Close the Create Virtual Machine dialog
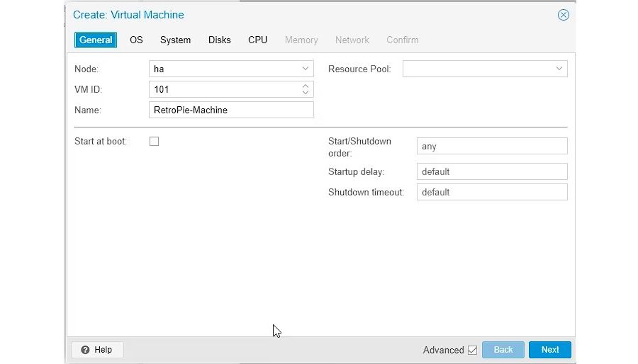This screenshot has width=638, height=364. coord(563,15)
